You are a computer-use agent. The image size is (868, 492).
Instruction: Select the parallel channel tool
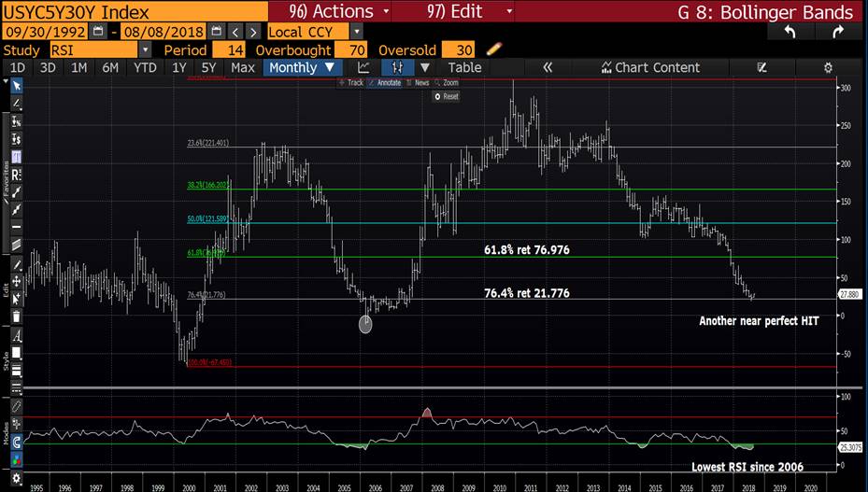[x=17, y=245]
